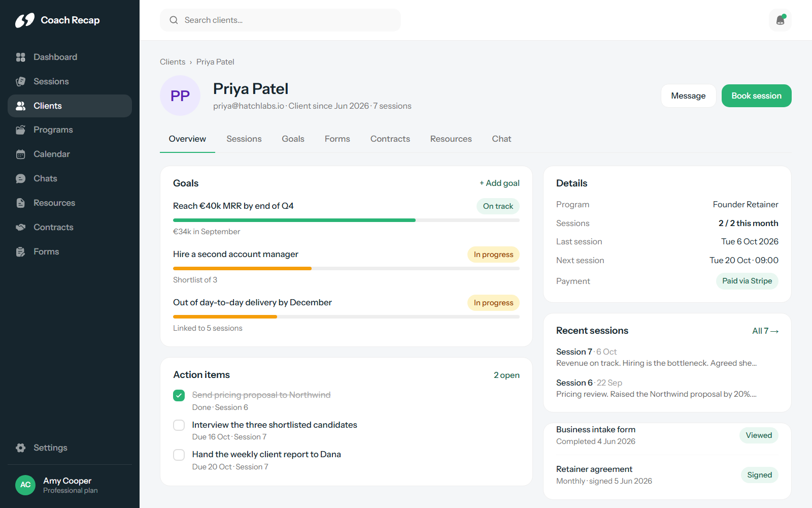Screen dimensions: 812x508
Task: Open Dashboard via its grid icon
Action: pos(21,57)
